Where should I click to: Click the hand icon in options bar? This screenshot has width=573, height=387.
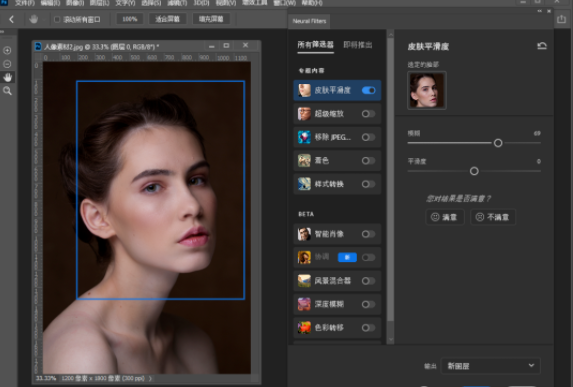tap(33, 19)
